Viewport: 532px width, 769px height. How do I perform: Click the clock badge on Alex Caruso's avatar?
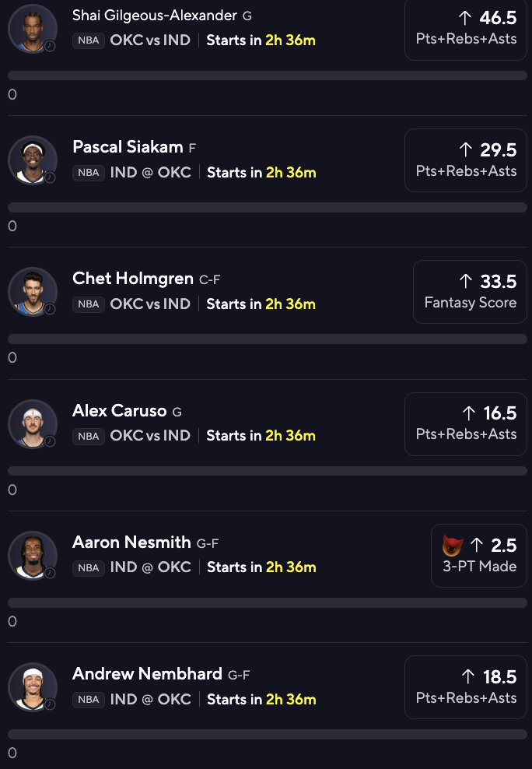50,441
